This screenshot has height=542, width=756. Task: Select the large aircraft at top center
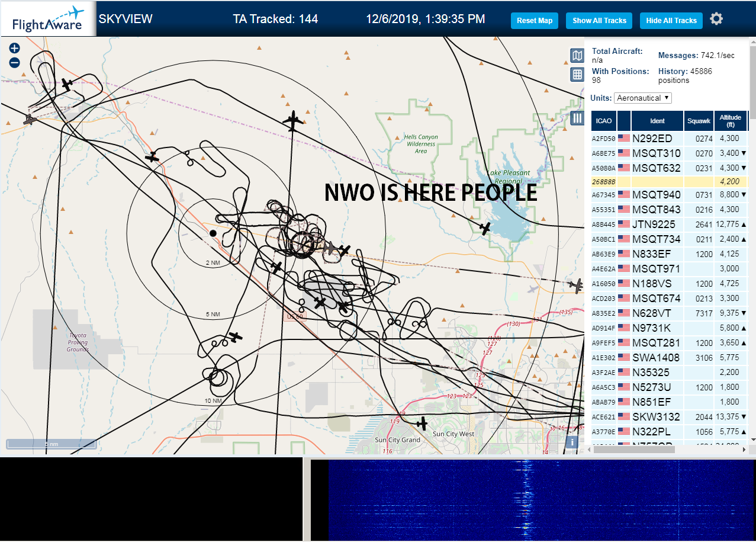pos(293,121)
